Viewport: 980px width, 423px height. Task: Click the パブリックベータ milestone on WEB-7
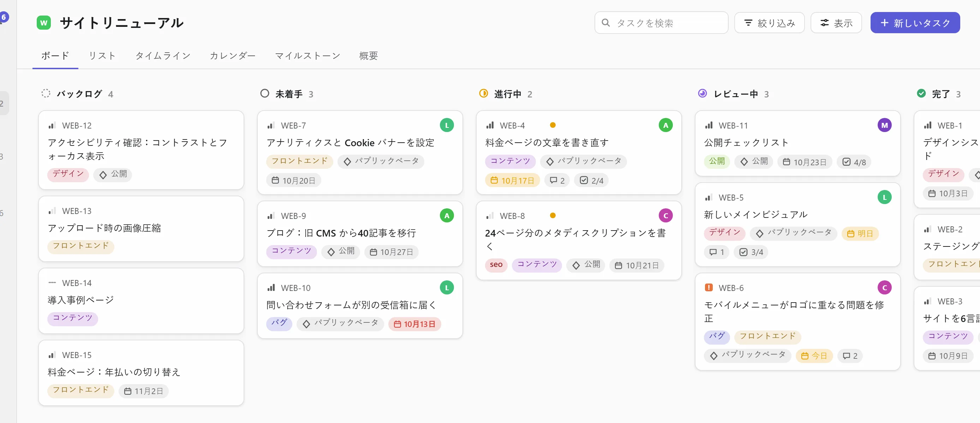(x=381, y=161)
